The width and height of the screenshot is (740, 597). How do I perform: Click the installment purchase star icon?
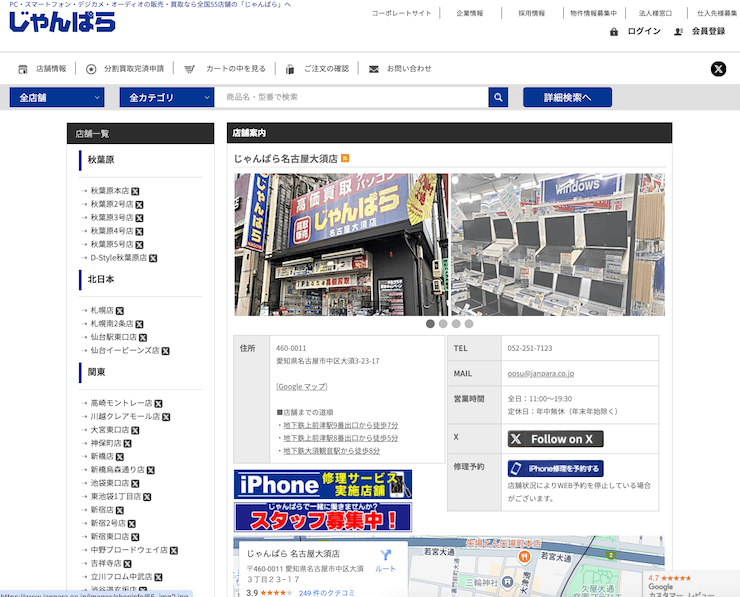91,69
